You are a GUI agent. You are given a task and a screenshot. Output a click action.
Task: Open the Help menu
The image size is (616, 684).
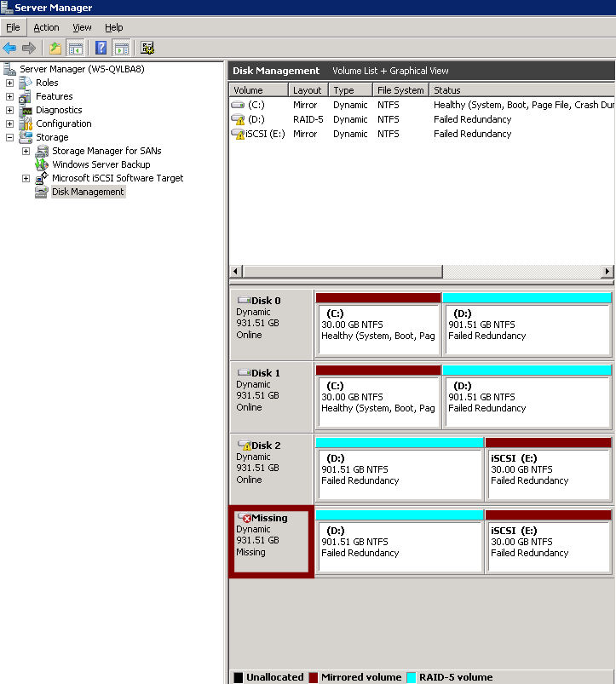point(114,27)
